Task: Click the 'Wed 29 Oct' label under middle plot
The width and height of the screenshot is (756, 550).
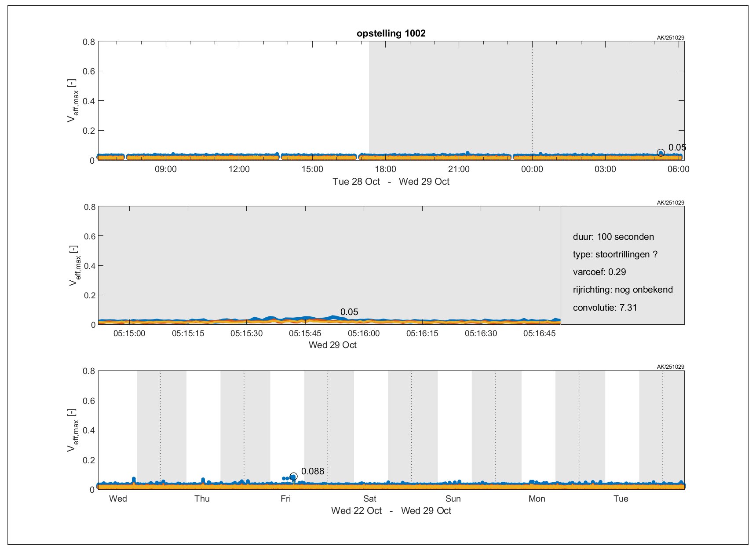Action: click(x=332, y=345)
